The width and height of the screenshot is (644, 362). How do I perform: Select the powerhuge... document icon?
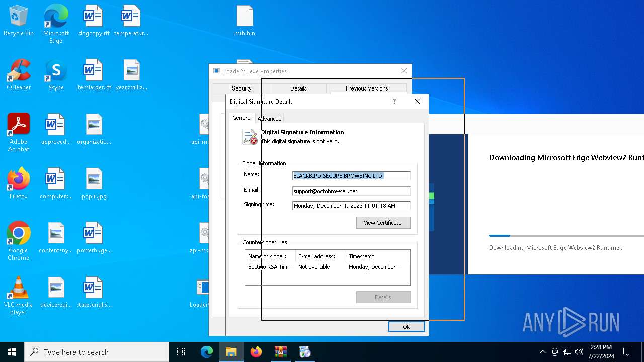click(94, 238)
